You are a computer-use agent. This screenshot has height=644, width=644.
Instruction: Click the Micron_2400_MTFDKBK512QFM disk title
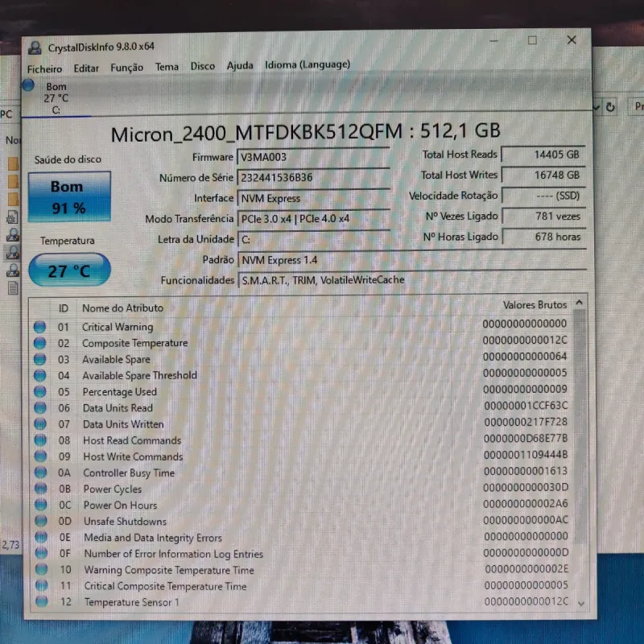coord(306,132)
